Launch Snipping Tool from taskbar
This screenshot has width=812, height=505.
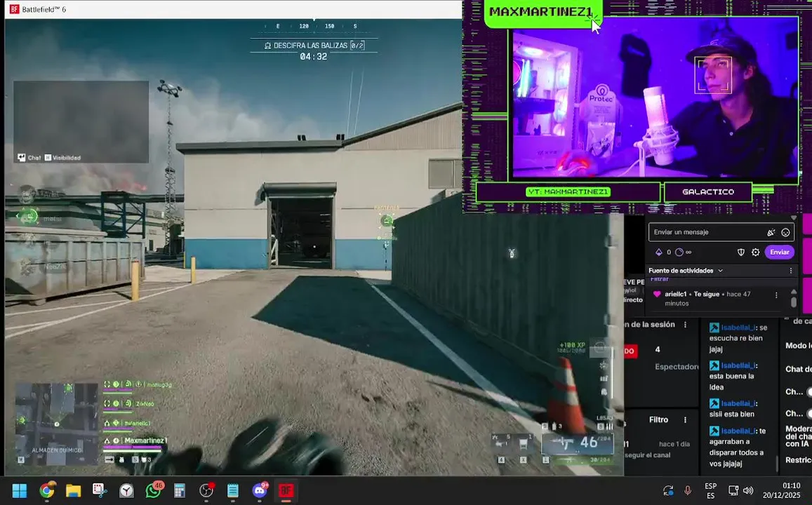coord(100,490)
